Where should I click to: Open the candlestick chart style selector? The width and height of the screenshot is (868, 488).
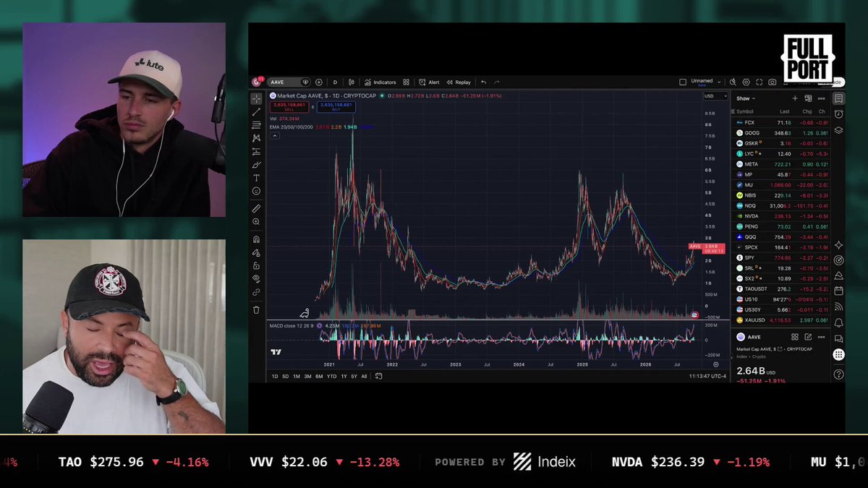click(351, 82)
